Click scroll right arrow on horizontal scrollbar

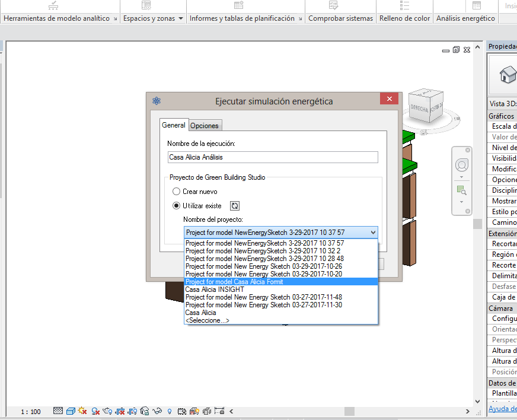pyautogui.click(x=467, y=412)
